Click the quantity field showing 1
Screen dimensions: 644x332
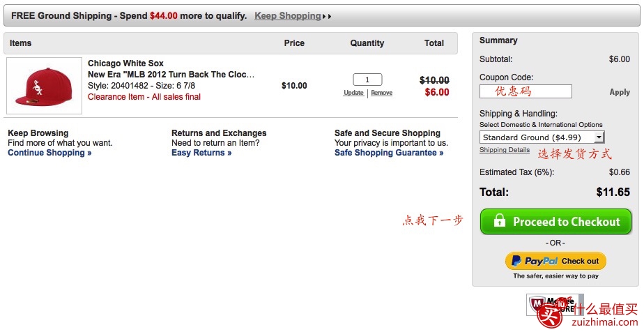[367, 80]
